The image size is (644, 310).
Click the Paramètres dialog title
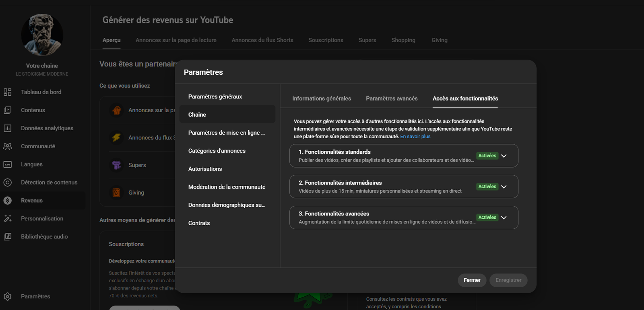coord(203,72)
